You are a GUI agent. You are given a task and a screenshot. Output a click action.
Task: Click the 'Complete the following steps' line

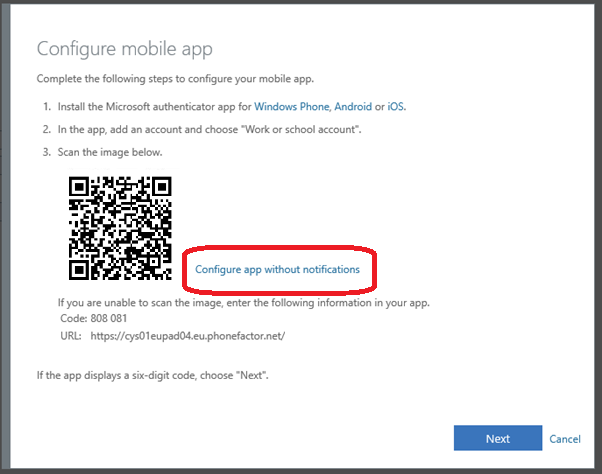(x=175, y=79)
